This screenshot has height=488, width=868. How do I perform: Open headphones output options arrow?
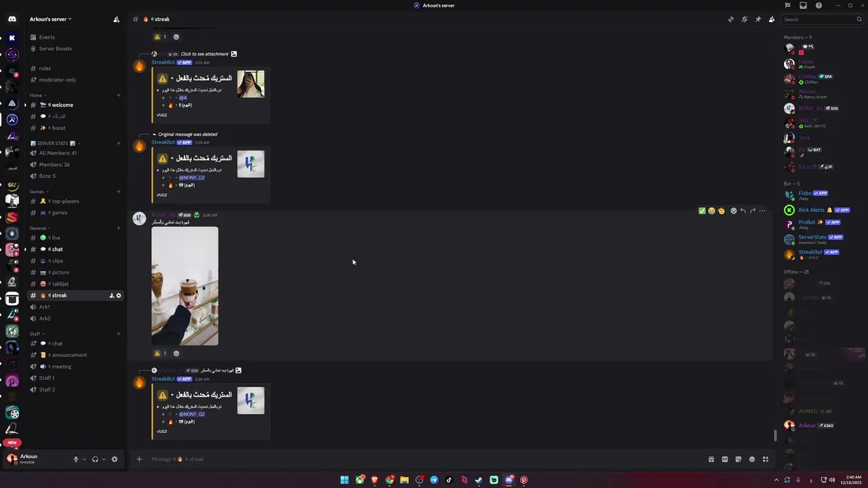click(x=103, y=459)
